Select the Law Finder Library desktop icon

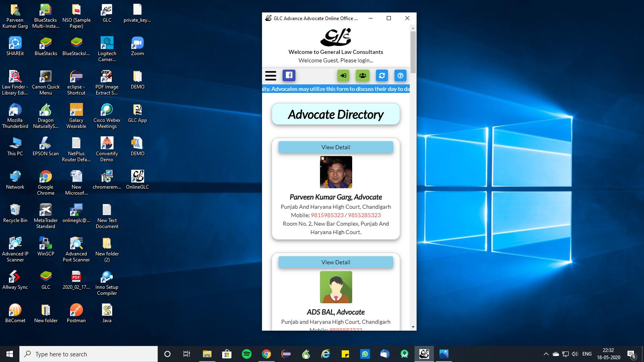15,82
